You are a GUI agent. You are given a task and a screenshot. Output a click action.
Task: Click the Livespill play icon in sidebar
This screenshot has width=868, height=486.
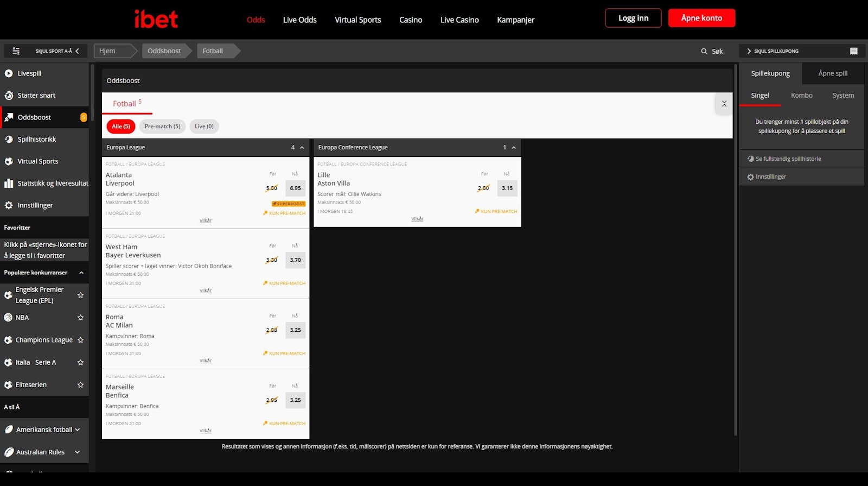point(9,73)
